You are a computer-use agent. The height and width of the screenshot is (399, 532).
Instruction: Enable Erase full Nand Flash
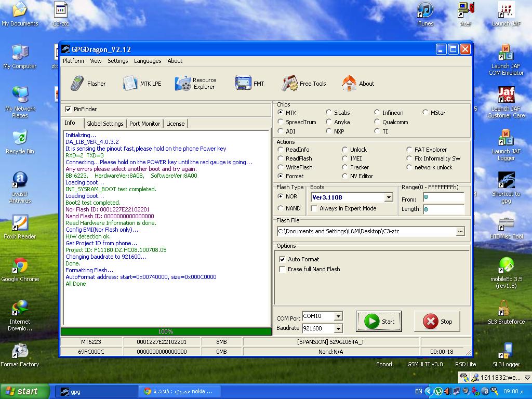[282, 269]
